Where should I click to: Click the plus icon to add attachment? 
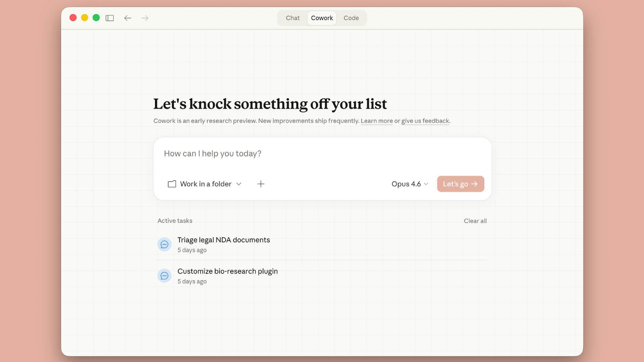click(x=261, y=184)
